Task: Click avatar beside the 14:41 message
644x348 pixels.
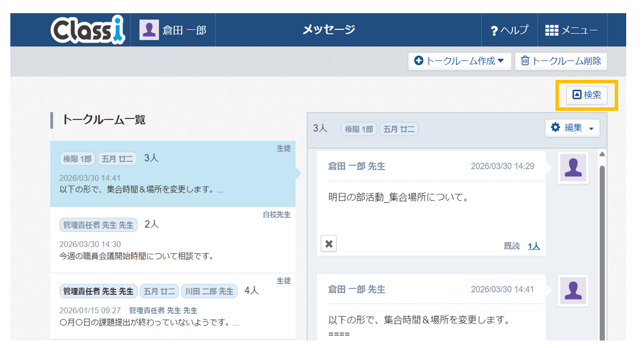Action: point(573,291)
